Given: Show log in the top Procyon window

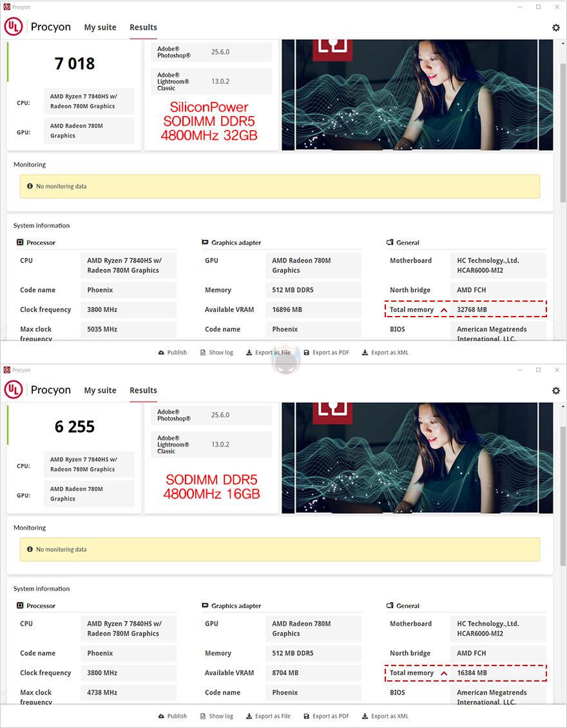Looking at the screenshot, I should [x=216, y=353].
